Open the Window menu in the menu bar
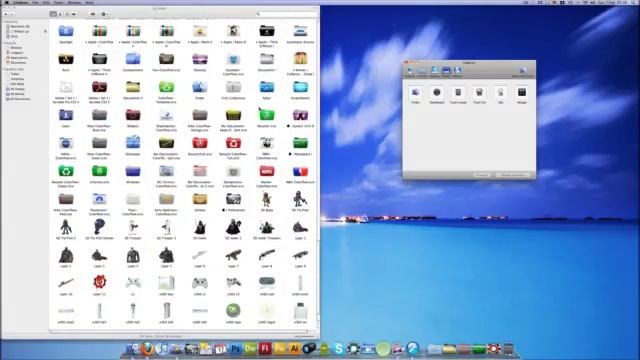The width and height of the screenshot is (640, 360). coord(74,2)
